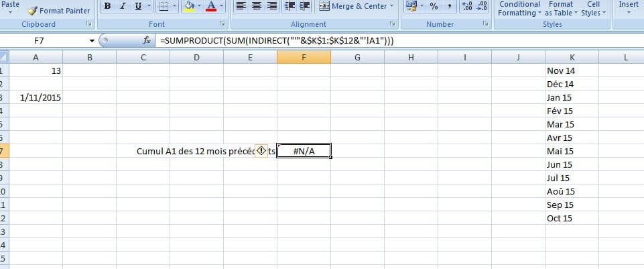Click the error warning icon near F7
This screenshot has height=269, width=644.
pos(261,151)
